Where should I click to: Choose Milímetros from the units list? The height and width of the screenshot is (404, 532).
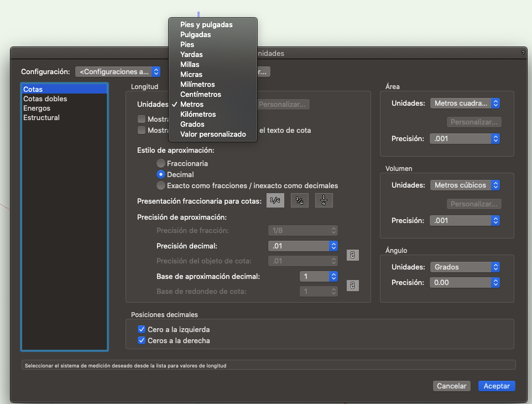tap(197, 84)
